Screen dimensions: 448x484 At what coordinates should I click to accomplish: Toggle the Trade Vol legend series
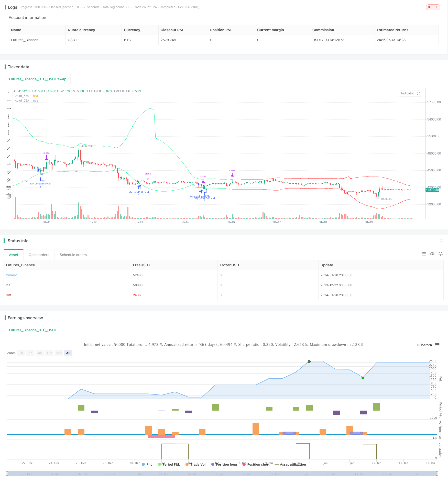point(195,464)
